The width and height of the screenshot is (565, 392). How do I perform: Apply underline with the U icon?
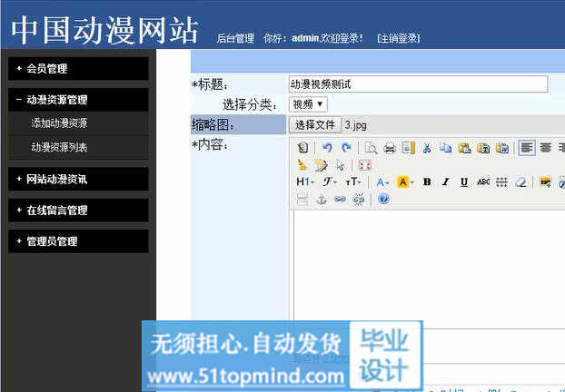[464, 182]
